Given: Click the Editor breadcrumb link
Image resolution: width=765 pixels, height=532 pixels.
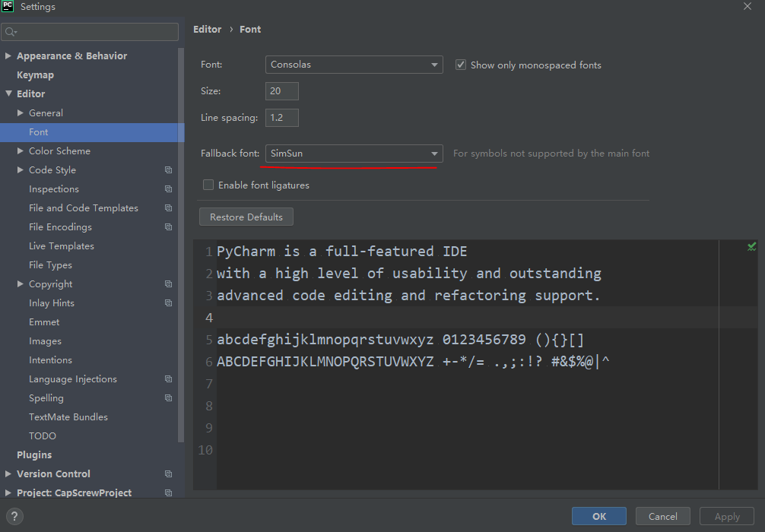Looking at the screenshot, I should [x=208, y=29].
